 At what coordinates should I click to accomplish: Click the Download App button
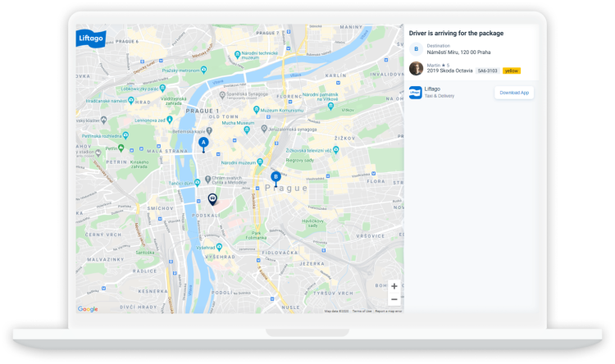(x=514, y=93)
